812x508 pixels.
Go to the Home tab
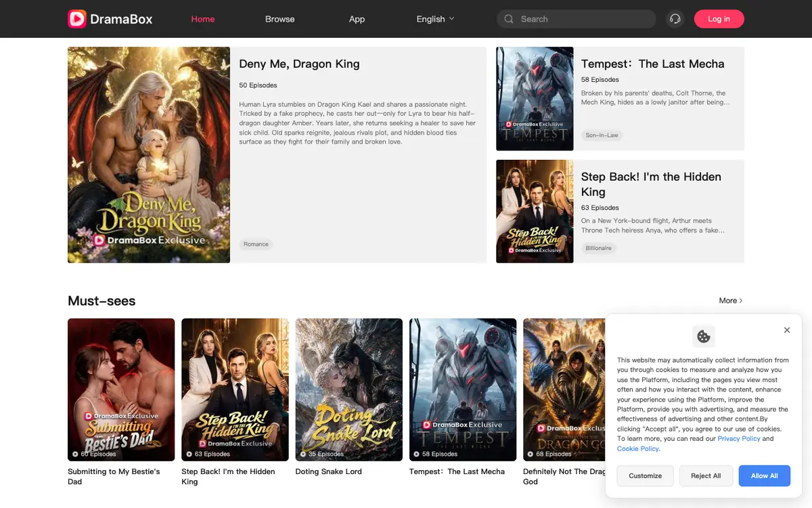coord(203,19)
